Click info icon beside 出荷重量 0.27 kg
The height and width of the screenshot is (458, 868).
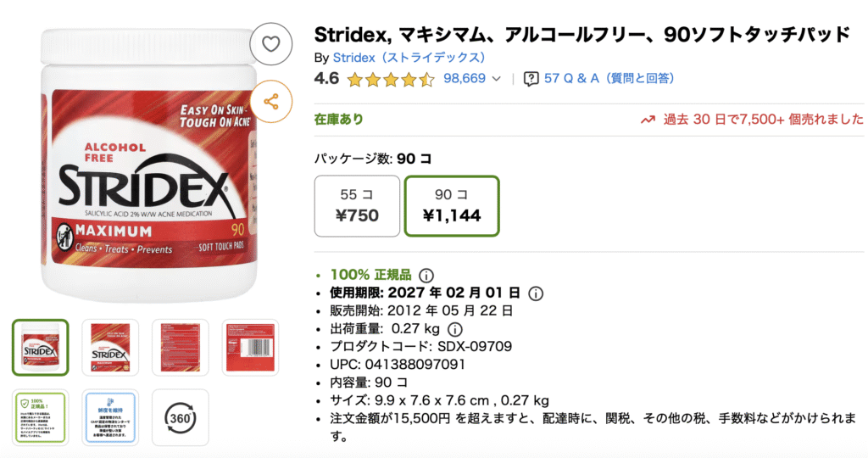(x=454, y=329)
